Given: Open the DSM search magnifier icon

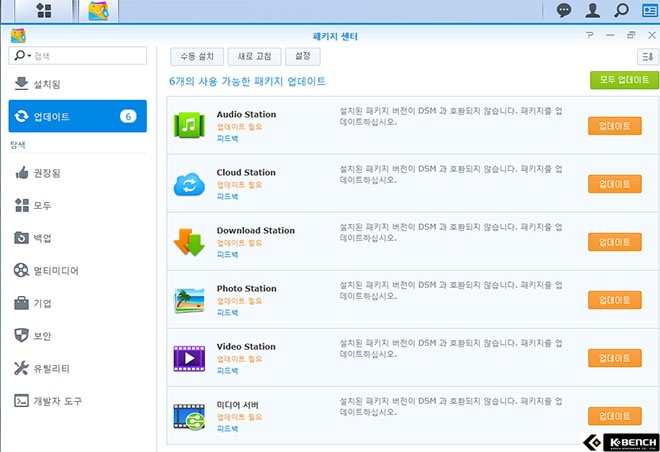Looking at the screenshot, I should (621, 10).
